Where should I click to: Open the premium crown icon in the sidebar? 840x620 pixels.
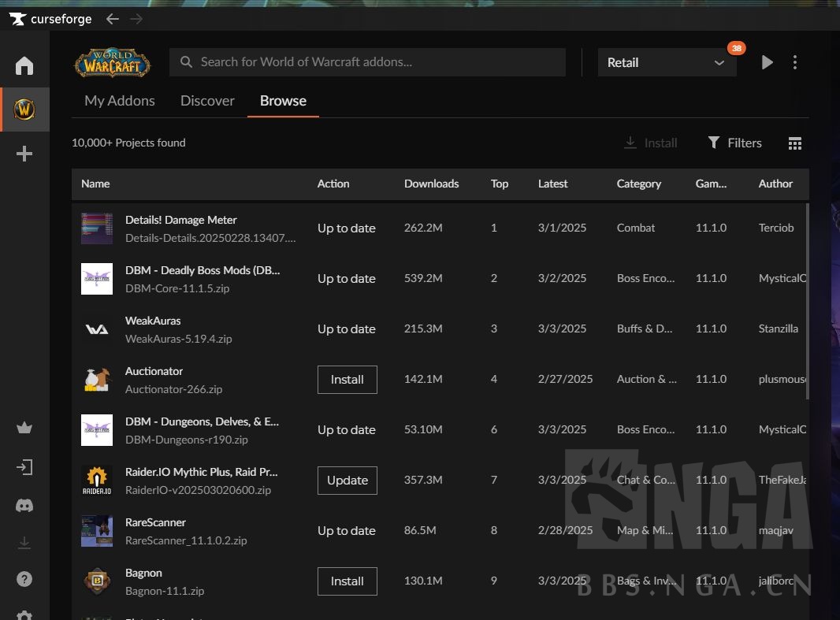pyautogui.click(x=24, y=428)
